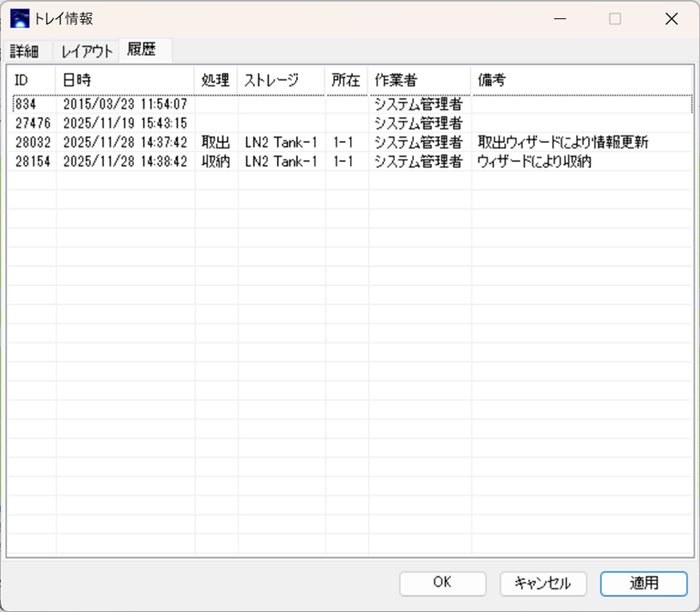This screenshot has width=700, height=612.
Task: Click the 備考 column header
Action: click(x=581, y=80)
